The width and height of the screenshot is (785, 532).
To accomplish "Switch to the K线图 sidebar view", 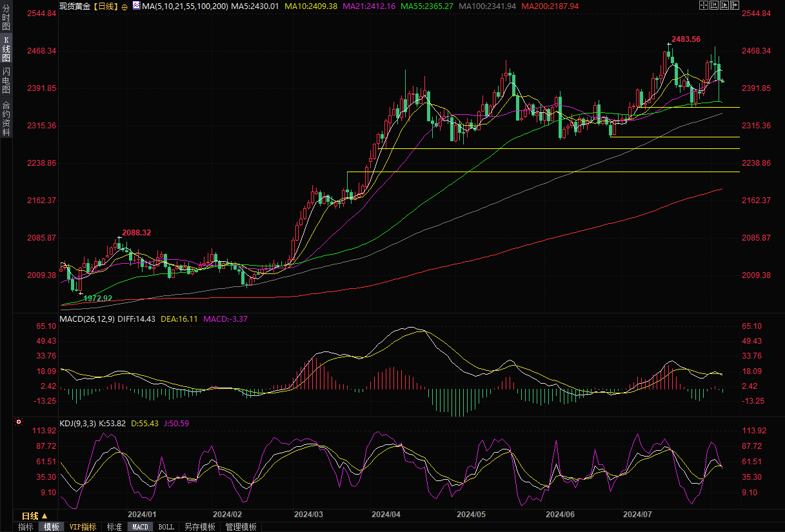I will coord(6,49).
